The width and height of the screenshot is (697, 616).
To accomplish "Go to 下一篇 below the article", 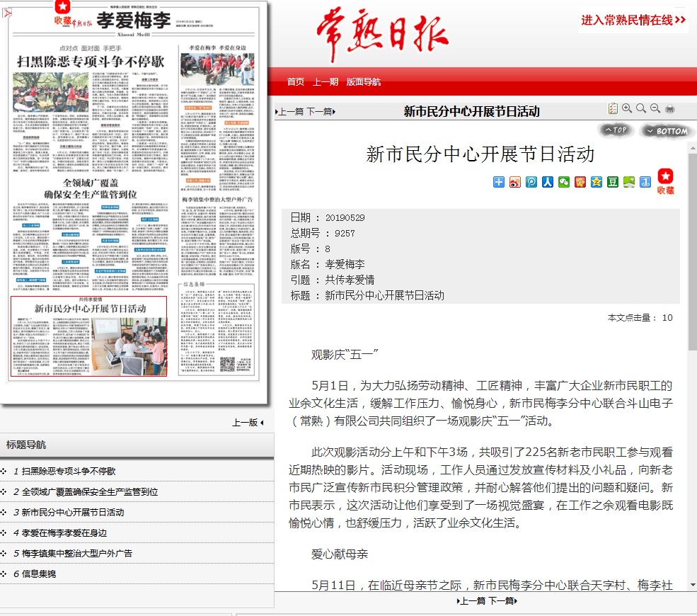I will point(502,601).
